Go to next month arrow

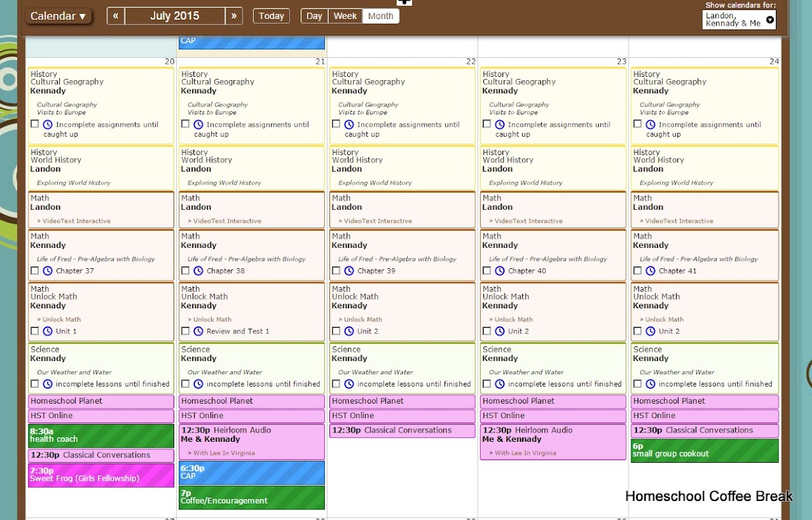(x=233, y=16)
